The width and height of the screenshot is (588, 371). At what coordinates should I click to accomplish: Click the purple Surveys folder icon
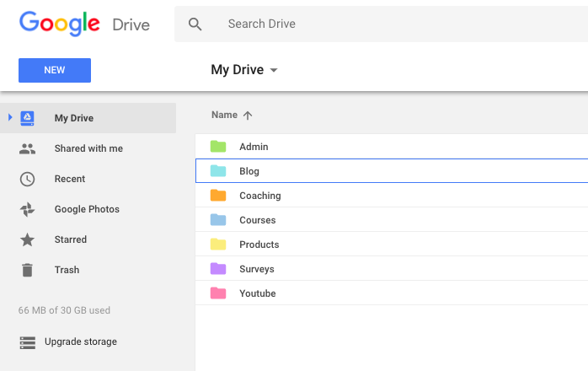click(x=218, y=268)
